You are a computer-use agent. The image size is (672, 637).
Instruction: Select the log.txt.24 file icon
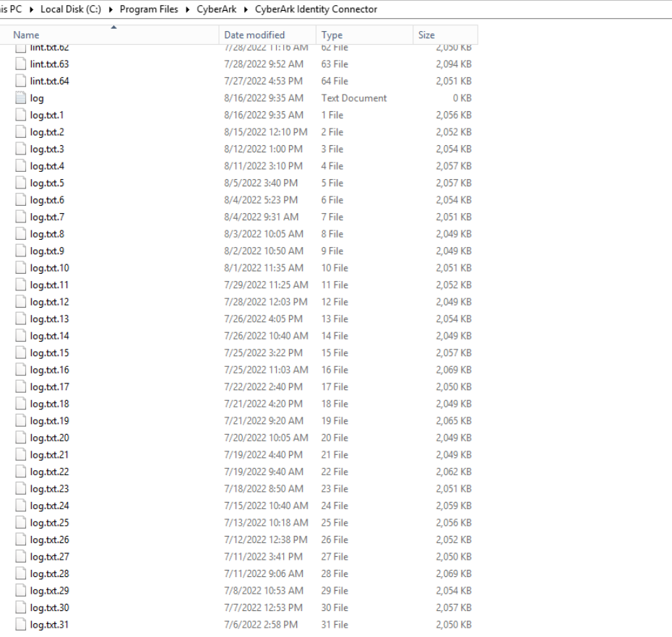(21, 506)
